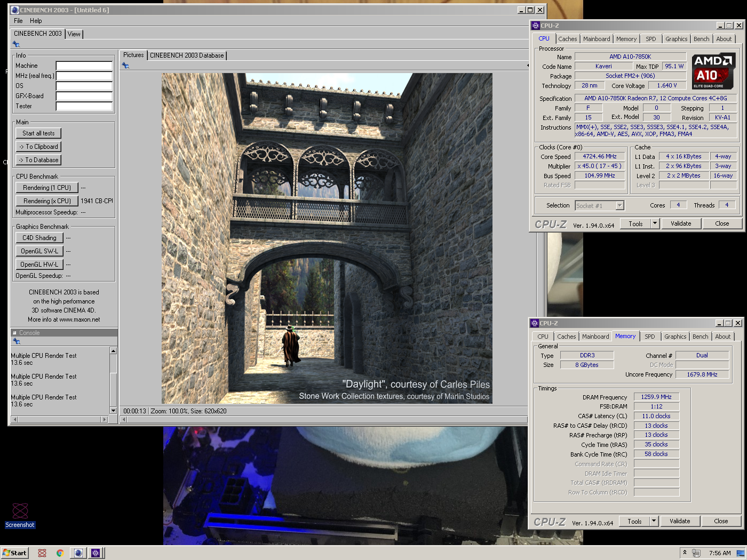
Task: Click the Console panel header icon
Action: click(x=14, y=333)
